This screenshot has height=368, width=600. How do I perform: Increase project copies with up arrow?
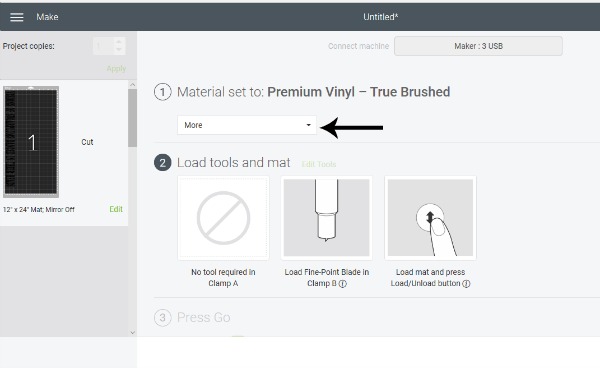click(119, 42)
